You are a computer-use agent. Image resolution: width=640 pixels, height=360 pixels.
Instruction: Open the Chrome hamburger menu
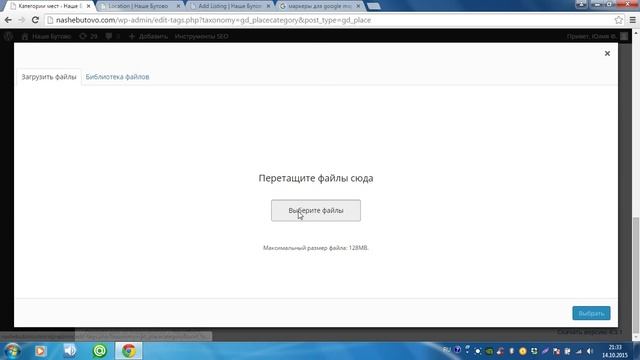tap(632, 20)
